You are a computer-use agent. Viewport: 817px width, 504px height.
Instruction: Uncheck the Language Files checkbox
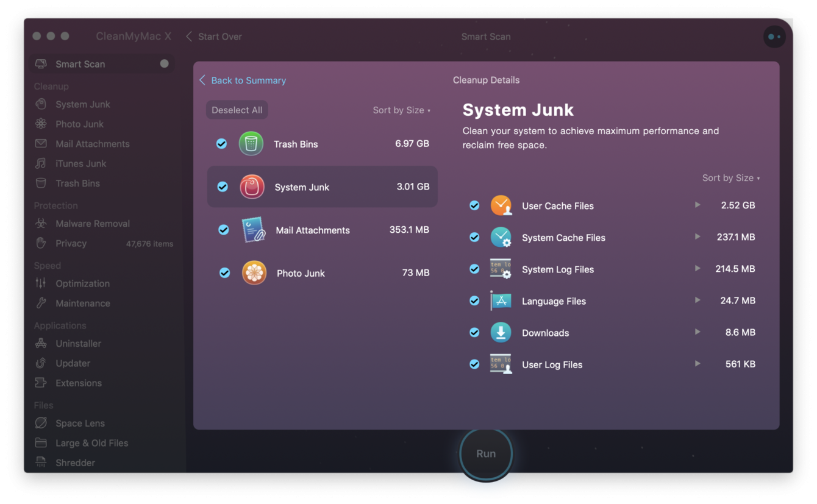pyautogui.click(x=474, y=300)
